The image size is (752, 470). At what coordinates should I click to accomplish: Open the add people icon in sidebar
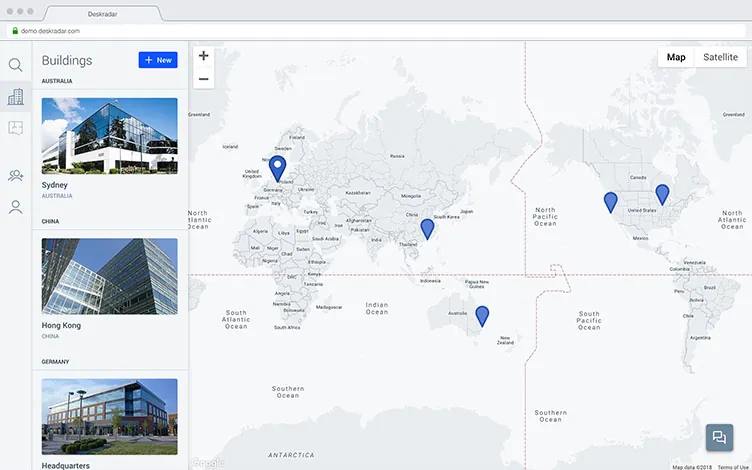point(15,176)
